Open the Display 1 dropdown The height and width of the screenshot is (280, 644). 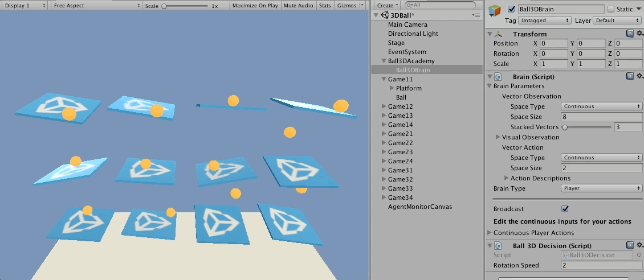[x=25, y=6]
